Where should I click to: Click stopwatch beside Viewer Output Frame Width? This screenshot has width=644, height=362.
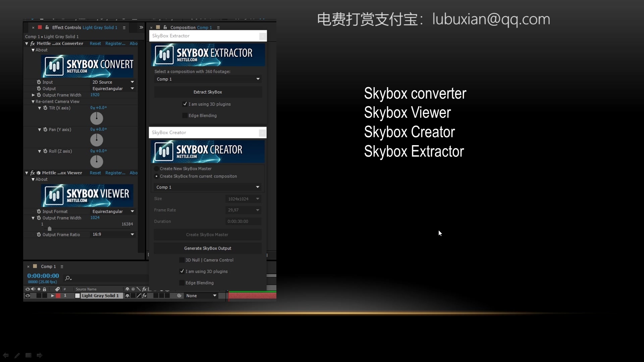39,218
